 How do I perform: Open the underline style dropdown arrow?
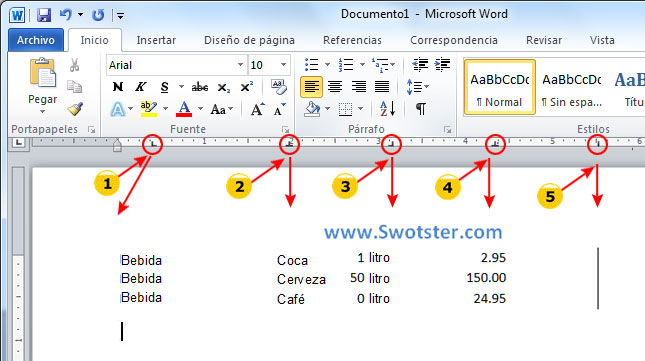click(181, 87)
